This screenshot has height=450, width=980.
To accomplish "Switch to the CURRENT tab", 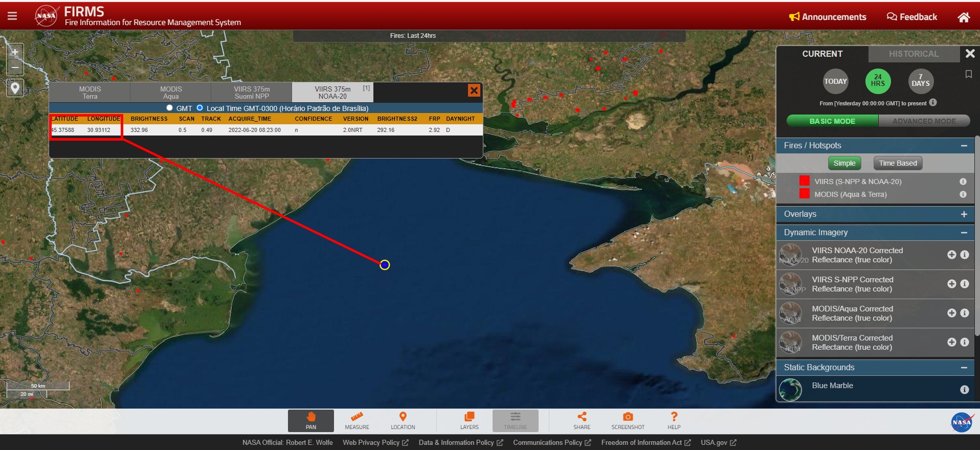I will pyautogui.click(x=822, y=54).
